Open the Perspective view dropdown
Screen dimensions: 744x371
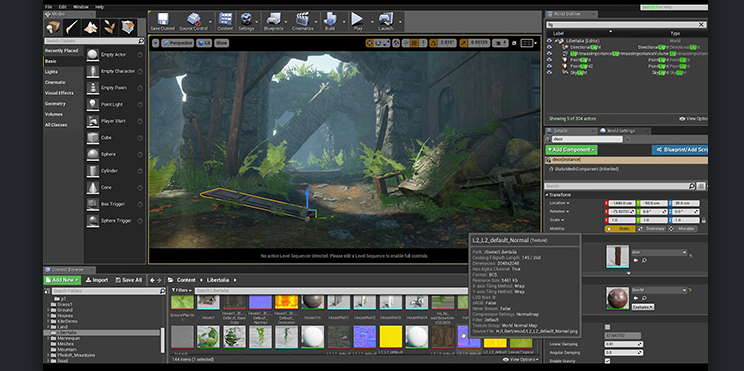[177, 43]
